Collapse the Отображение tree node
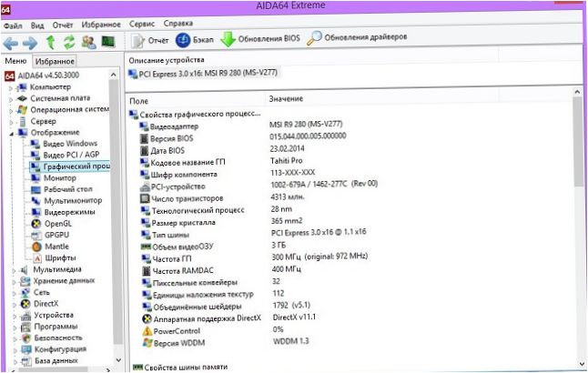The height and width of the screenshot is (373, 588). (11, 134)
